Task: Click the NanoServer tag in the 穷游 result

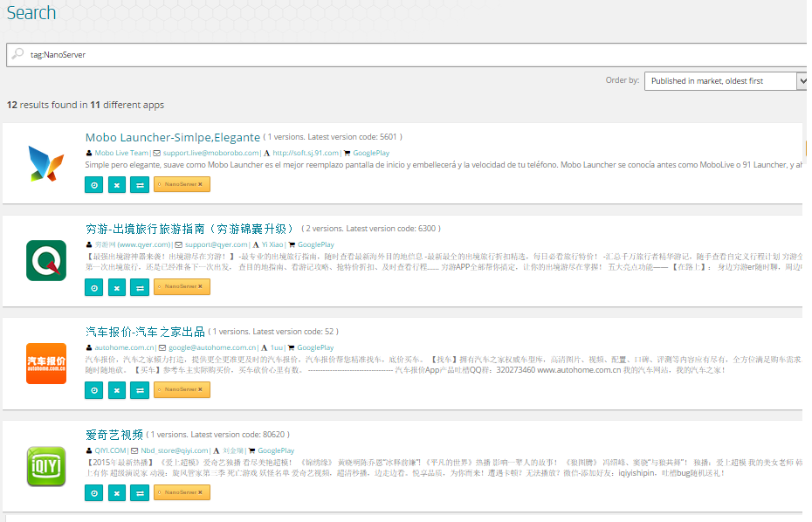Action: (182, 287)
